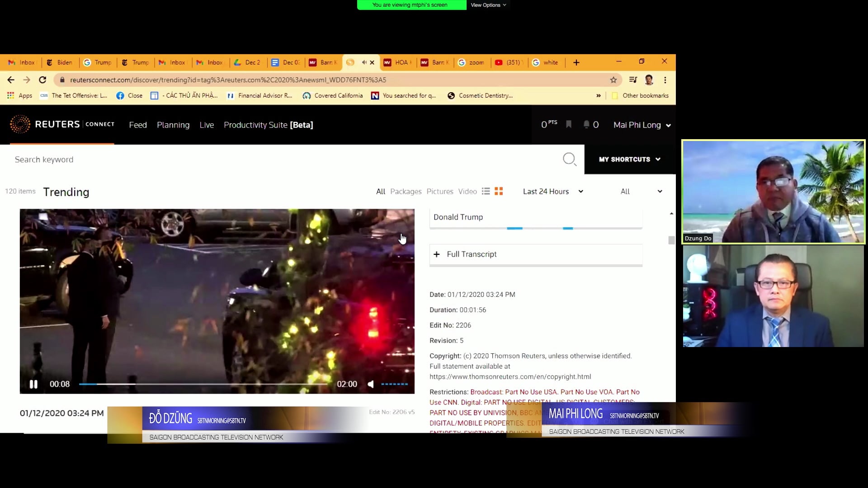Open Productivity Suite [Beta] link

(268, 125)
